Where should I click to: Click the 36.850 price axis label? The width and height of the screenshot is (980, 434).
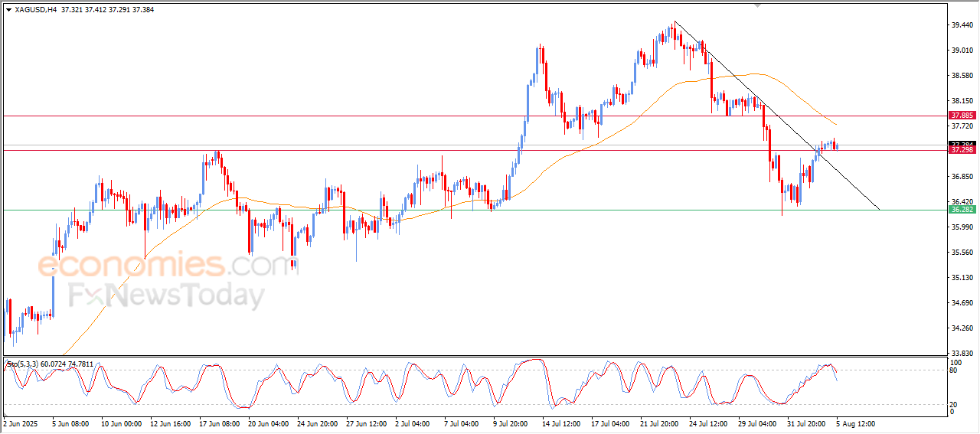[961, 176]
